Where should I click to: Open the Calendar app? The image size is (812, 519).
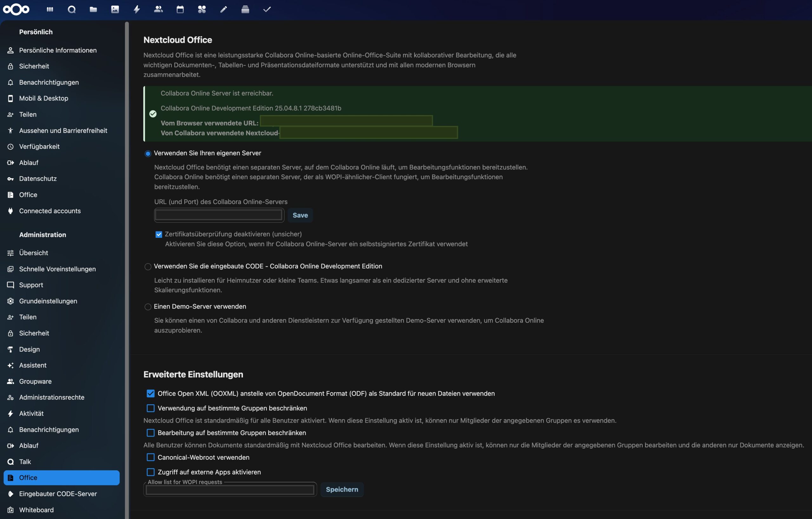tap(180, 9)
